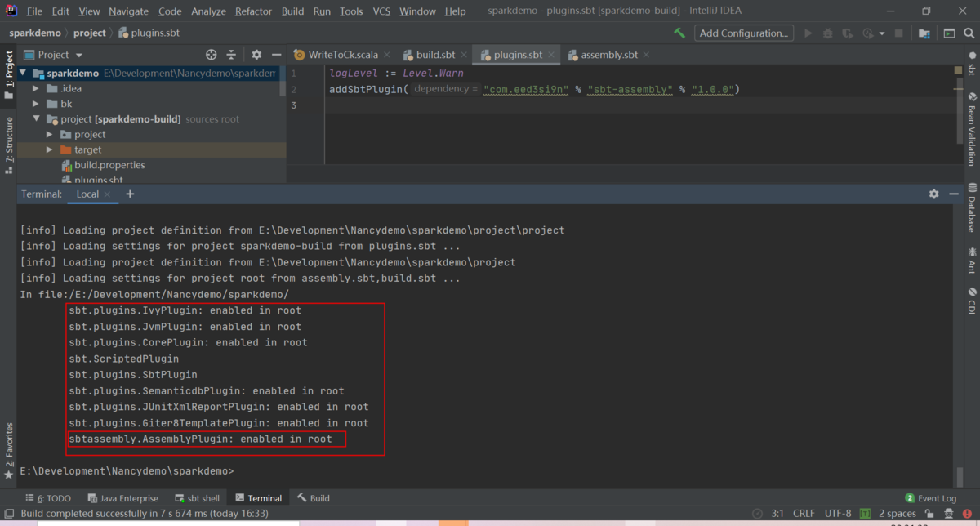Expand the bk folder

tap(36, 104)
